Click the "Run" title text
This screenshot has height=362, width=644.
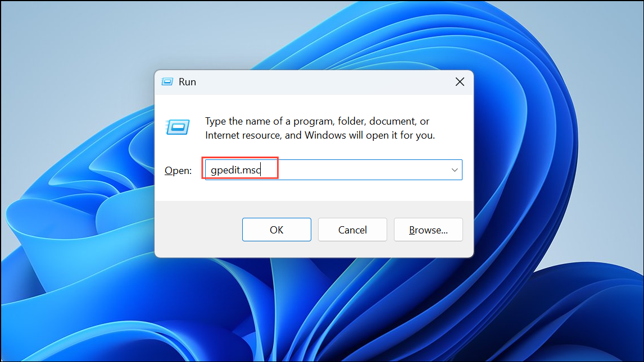point(187,82)
